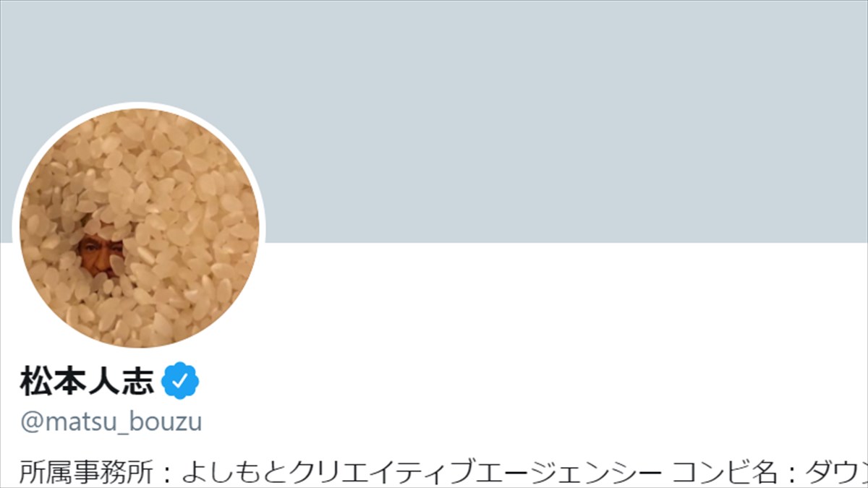Click the 志 character beside the badge
This screenshot has width=868, height=488.
(139, 381)
